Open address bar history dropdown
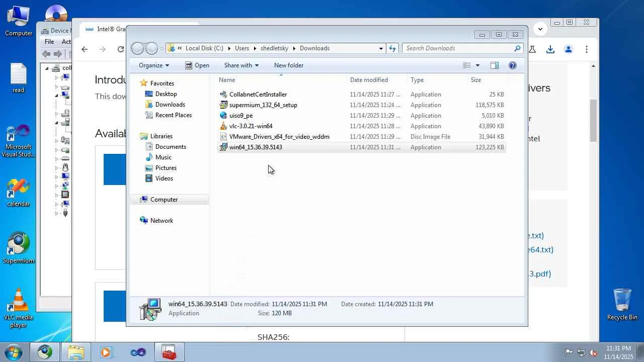 [x=381, y=48]
